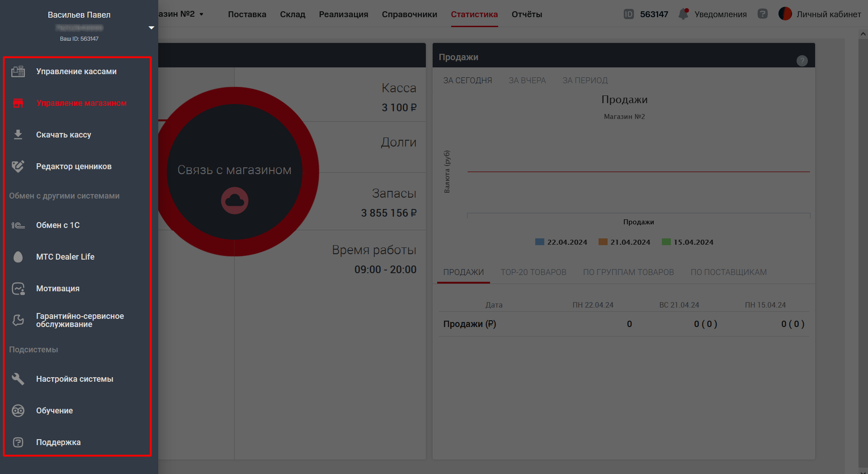Click scrollbar up arrow at right edge
Screen dimensions: 868x474
863,34
